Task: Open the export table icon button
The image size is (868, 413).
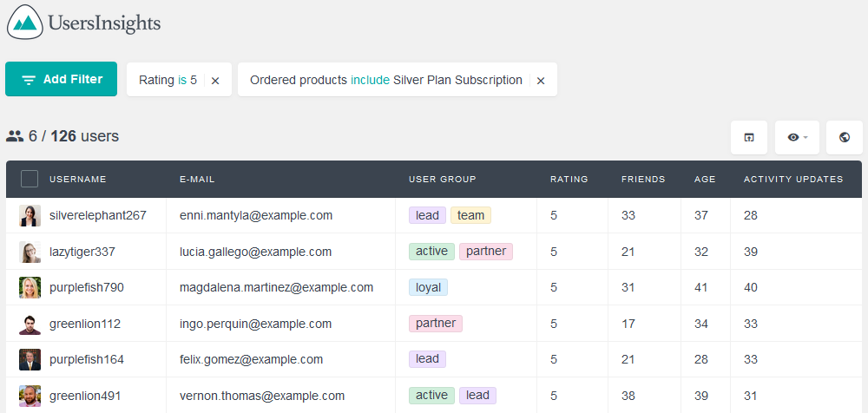Action: tap(748, 137)
